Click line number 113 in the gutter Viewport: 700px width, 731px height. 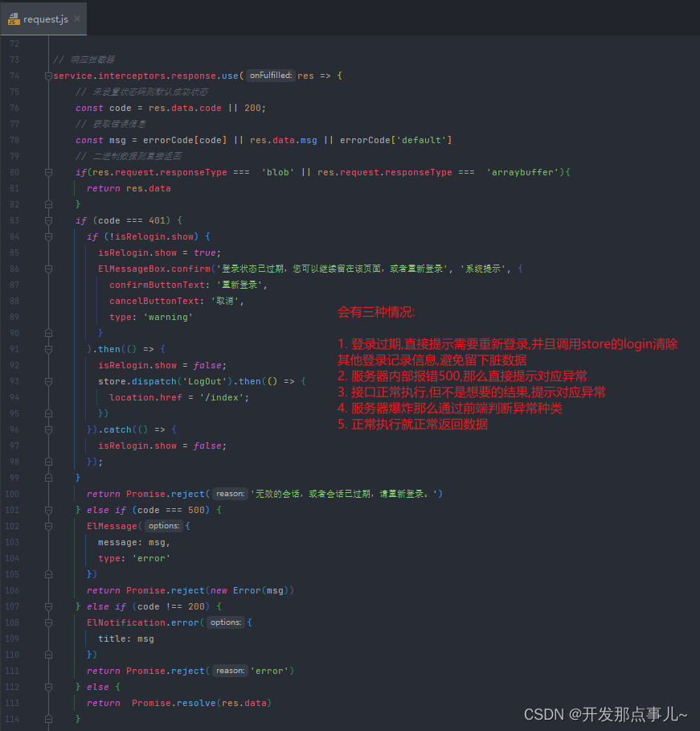coord(12,703)
